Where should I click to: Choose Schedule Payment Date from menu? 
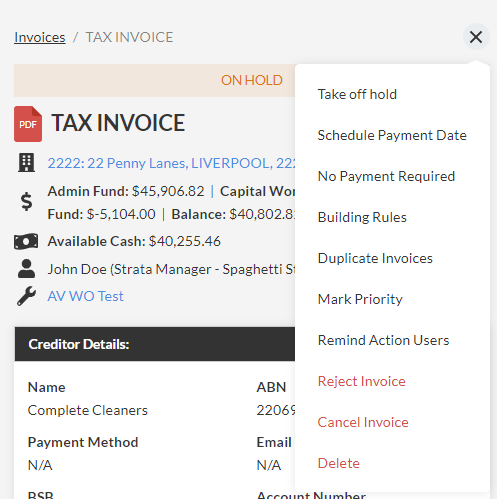pos(392,135)
